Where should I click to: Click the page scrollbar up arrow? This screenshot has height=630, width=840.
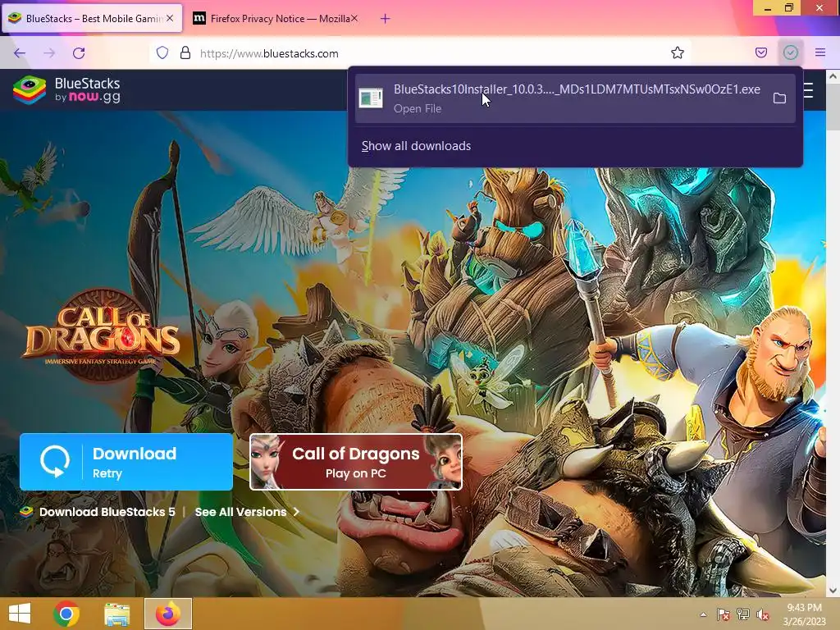click(833, 76)
